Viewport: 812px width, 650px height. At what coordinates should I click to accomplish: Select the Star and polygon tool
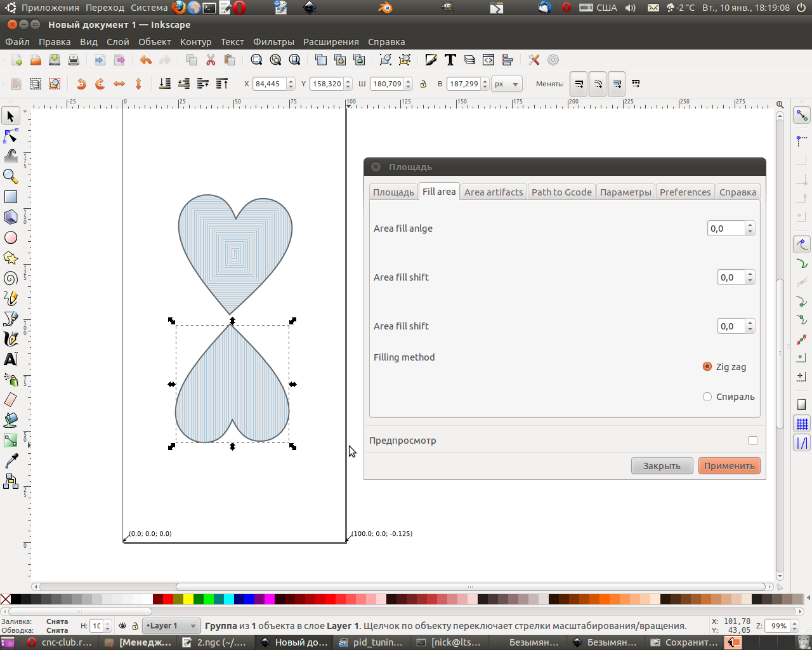[11, 258]
